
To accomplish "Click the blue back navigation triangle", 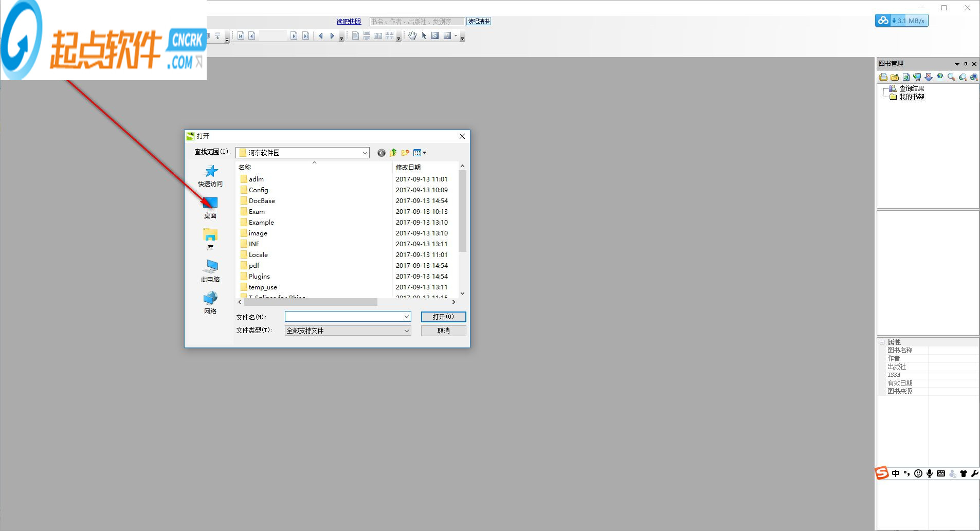I will coord(321,35).
